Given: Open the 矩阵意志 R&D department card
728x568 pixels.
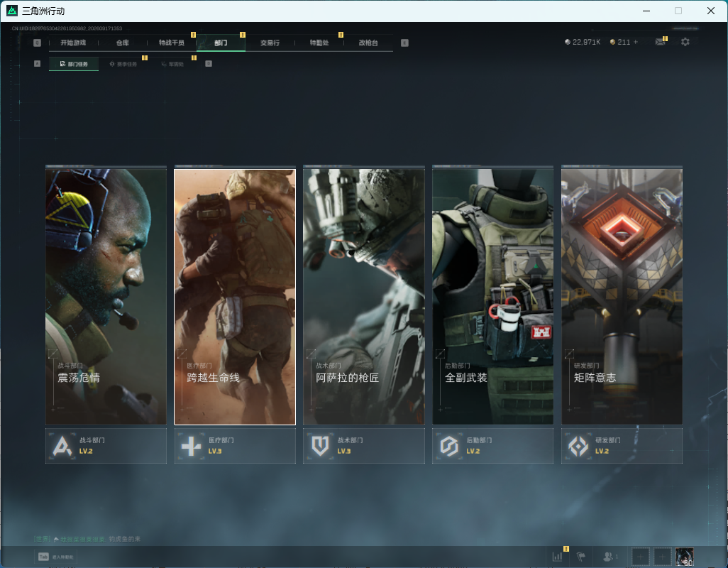Looking at the screenshot, I should (x=622, y=296).
